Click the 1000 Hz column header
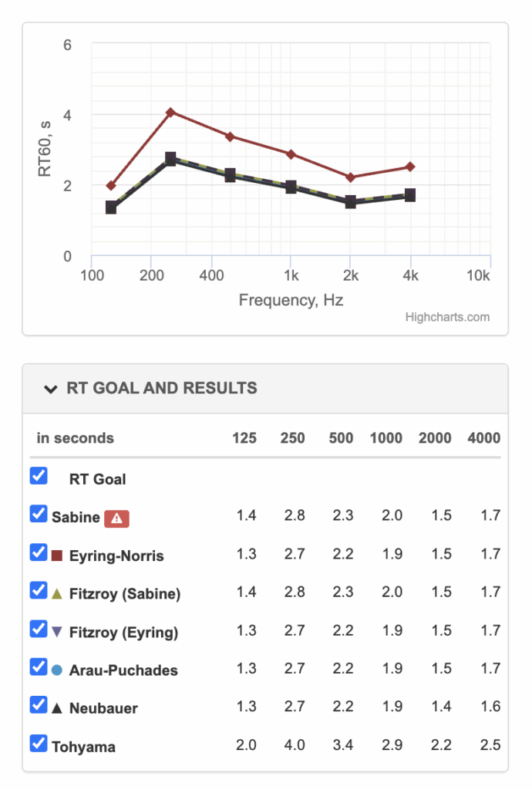Image resolution: width=532 pixels, height=790 pixels. (386, 438)
